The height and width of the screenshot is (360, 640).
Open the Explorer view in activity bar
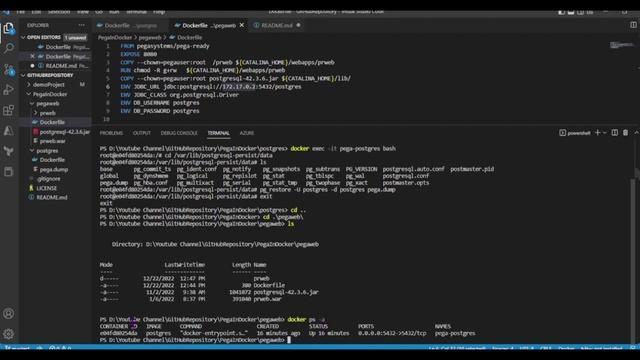[9, 29]
